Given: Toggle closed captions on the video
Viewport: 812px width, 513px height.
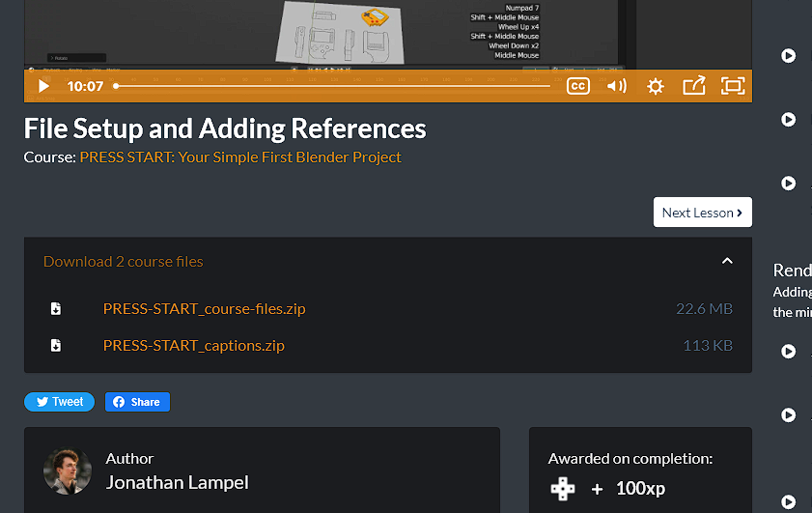Looking at the screenshot, I should point(577,86).
